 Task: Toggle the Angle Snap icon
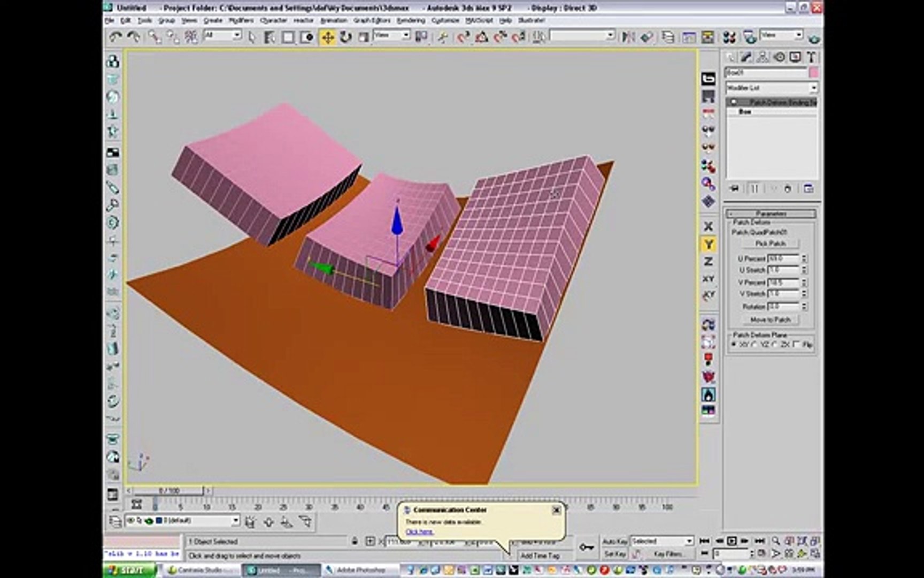point(482,37)
